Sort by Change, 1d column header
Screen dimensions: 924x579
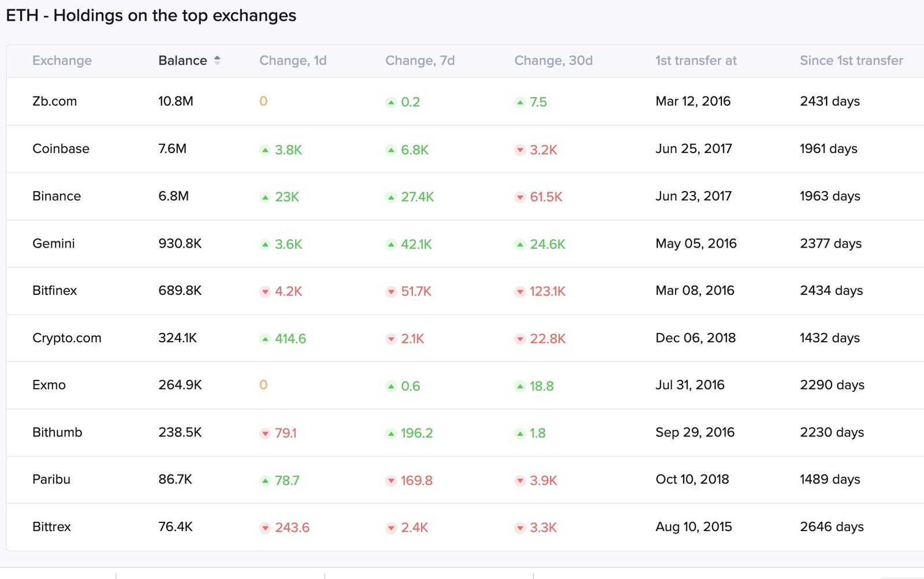(293, 61)
